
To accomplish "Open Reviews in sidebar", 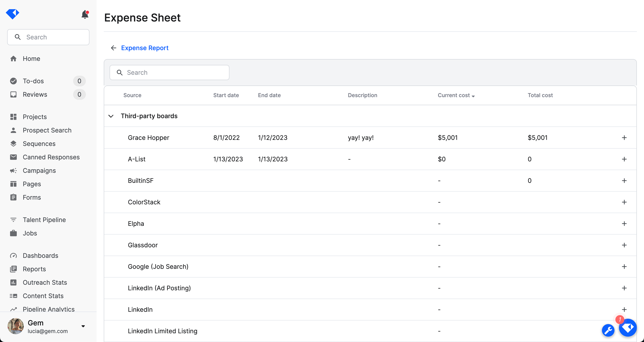I will coord(35,94).
